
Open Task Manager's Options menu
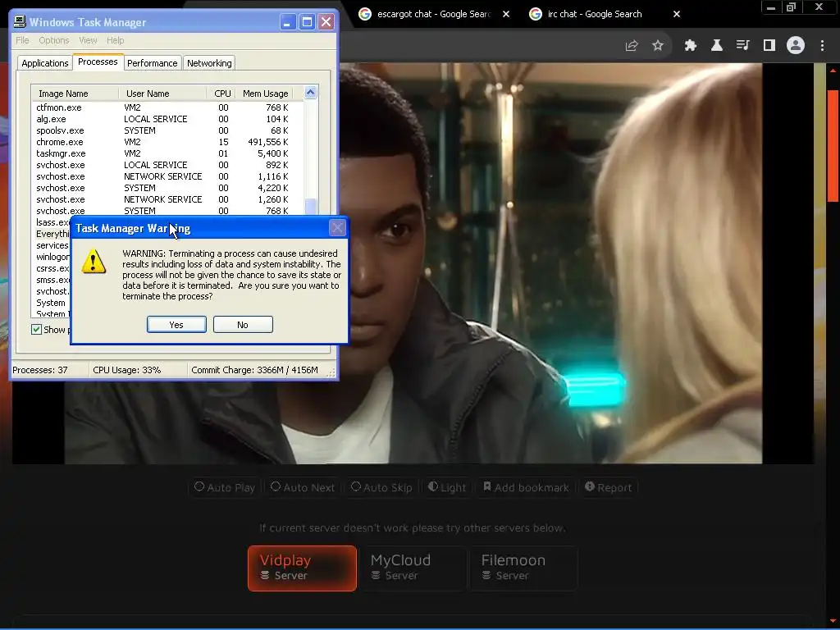click(x=53, y=40)
